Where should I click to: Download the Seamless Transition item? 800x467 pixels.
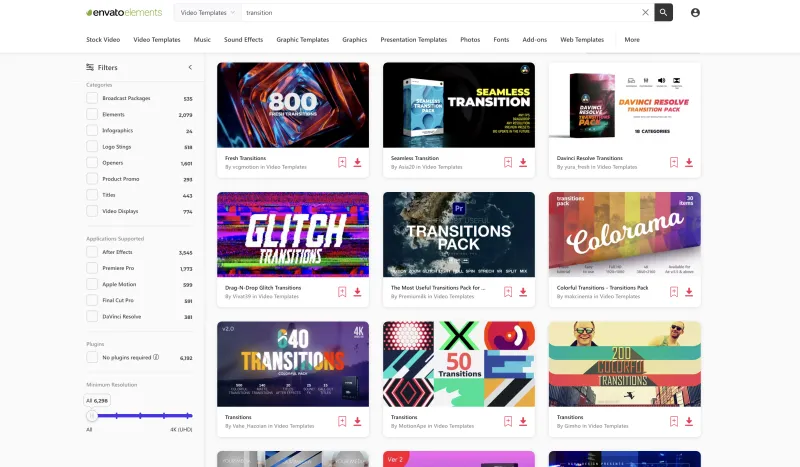click(x=523, y=162)
